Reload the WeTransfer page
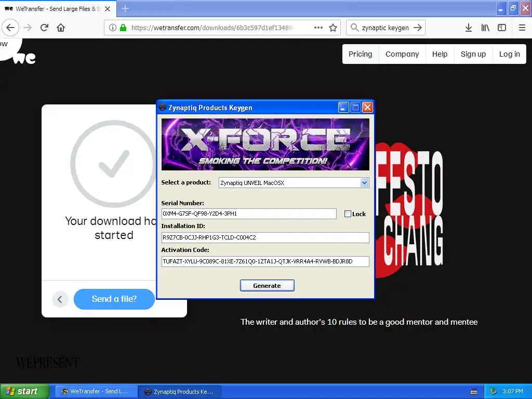Screen dimensions: 532x399 45,28
